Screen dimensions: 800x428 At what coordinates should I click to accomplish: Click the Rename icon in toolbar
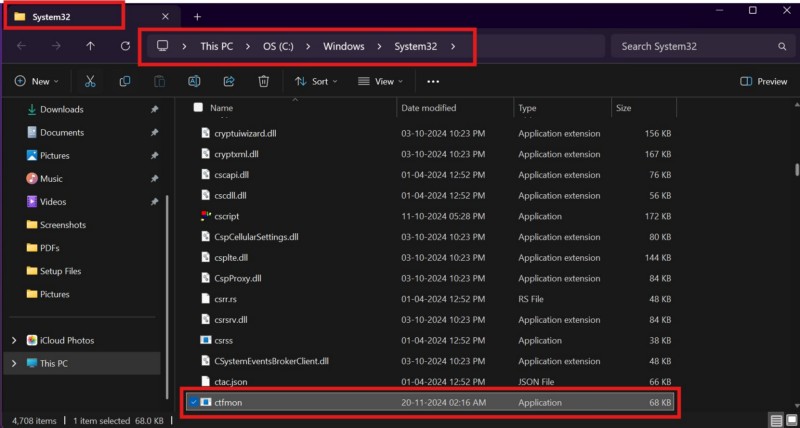point(195,81)
